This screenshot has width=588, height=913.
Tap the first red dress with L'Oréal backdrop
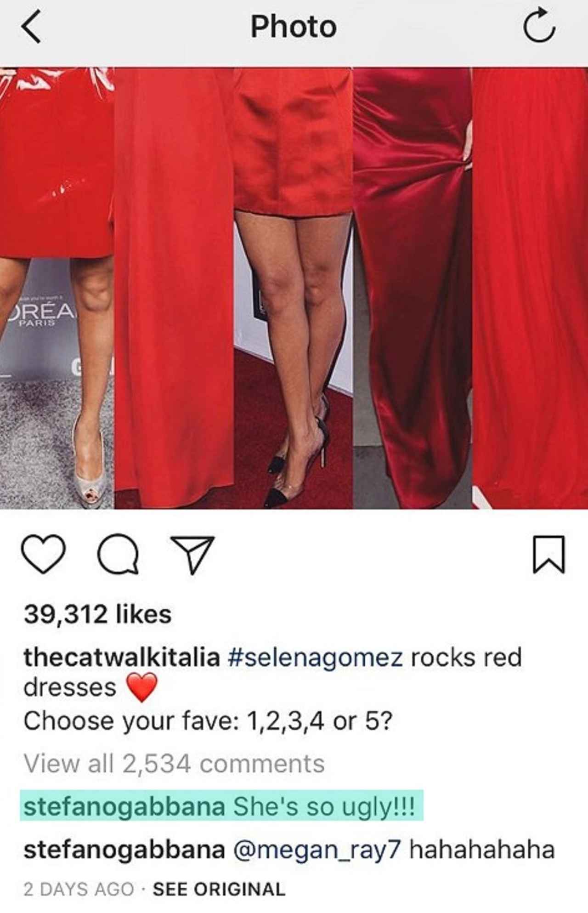pyautogui.click(x=57, y=289)
